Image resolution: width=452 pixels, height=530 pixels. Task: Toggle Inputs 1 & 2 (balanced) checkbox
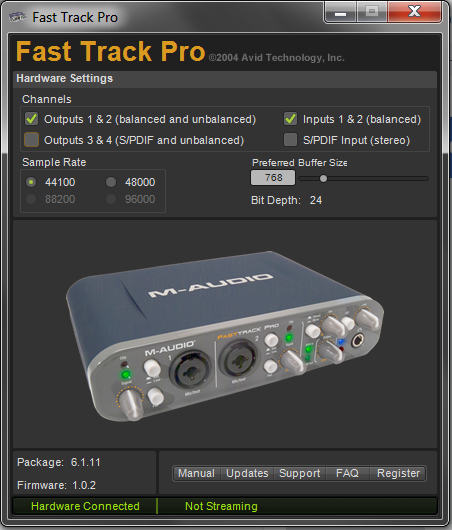click(290, 119)
